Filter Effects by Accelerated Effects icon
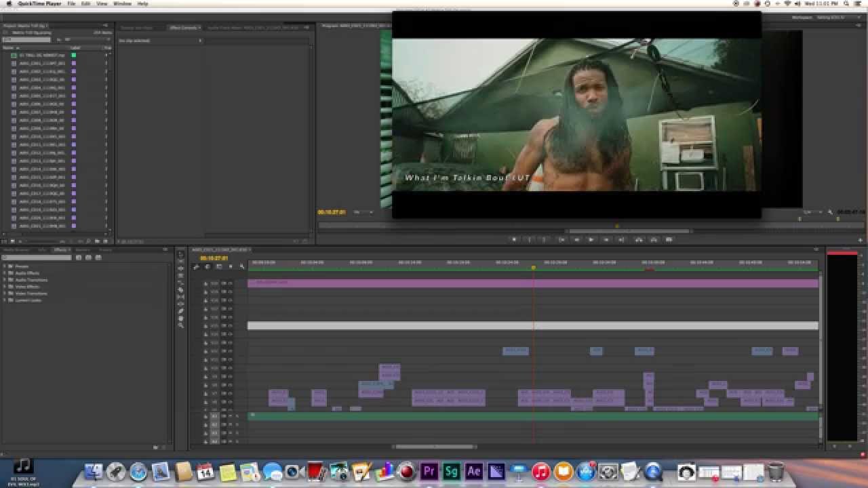868x488 pixels. (x=79, y=258)
